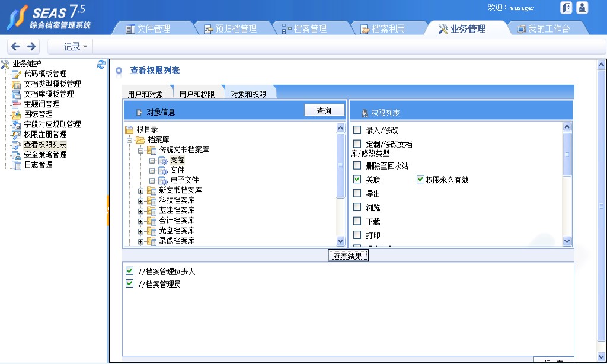
Task: Click the refresh icon beside 业务维护
Action: click(101, 64)
